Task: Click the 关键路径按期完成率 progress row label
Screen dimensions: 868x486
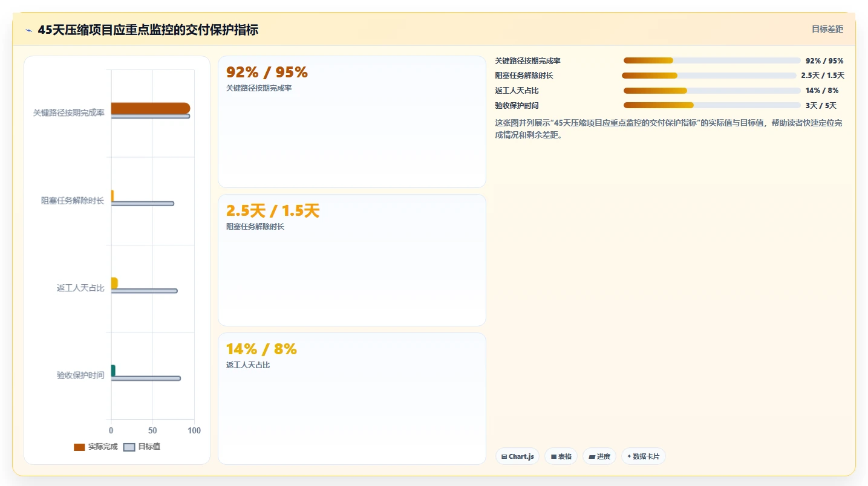Action: (527, 61)
